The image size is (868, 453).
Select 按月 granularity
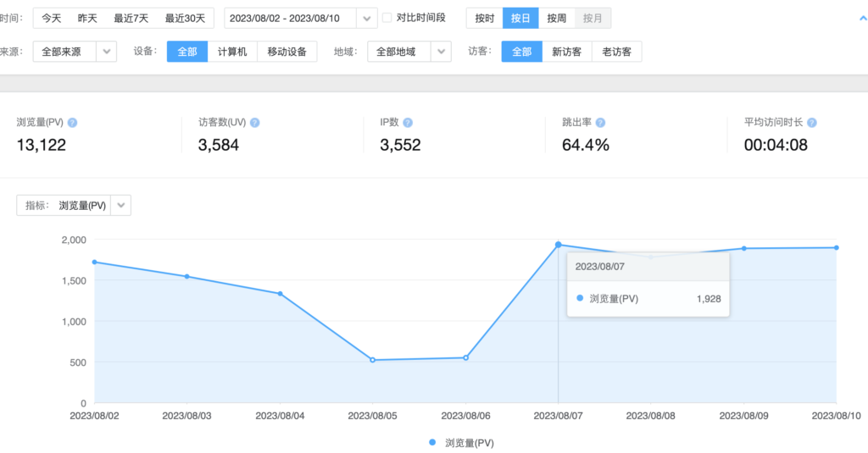[593, 19]
